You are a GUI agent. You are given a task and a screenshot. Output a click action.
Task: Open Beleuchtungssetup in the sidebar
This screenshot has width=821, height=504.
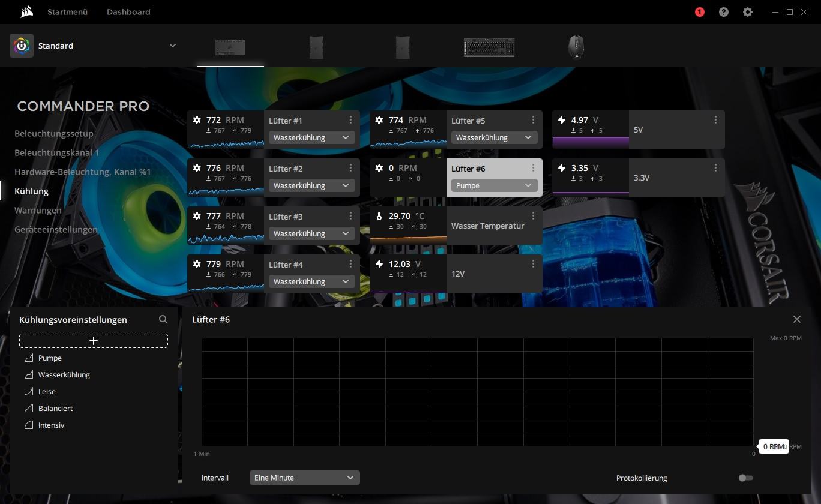pos(54,133)
